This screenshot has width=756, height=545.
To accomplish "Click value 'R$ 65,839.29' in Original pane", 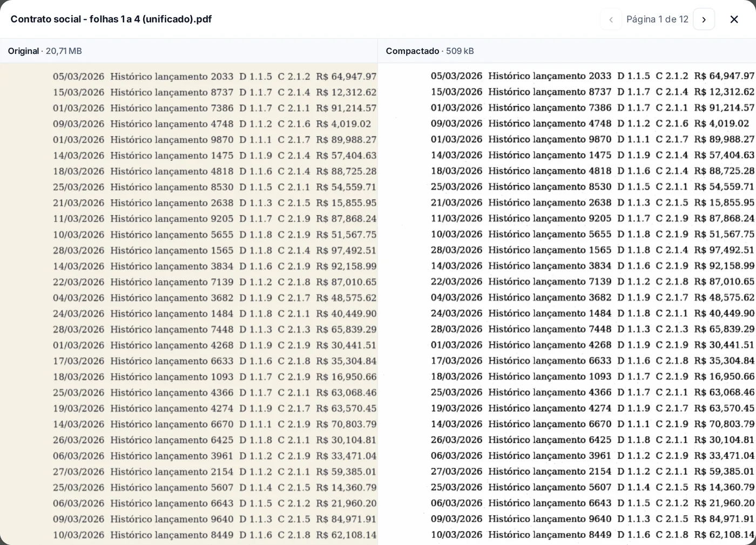I will 346,329.
